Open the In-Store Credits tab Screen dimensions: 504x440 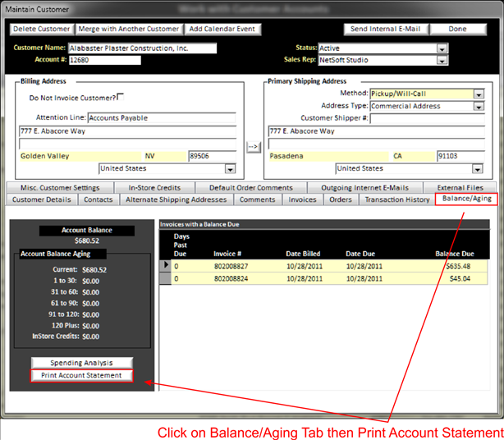[x=154, y=188]
